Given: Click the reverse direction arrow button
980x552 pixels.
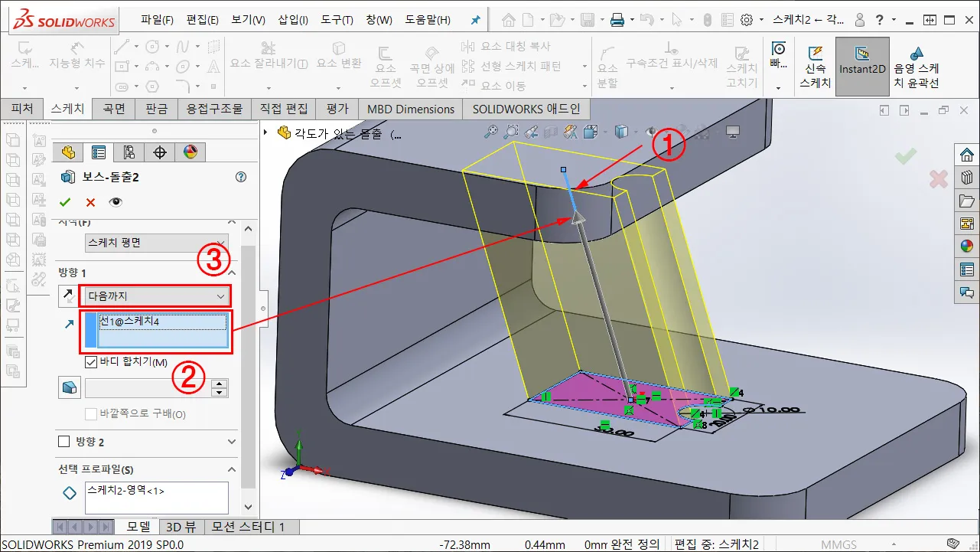Looking at the screenshot, I should coord(69,296).
